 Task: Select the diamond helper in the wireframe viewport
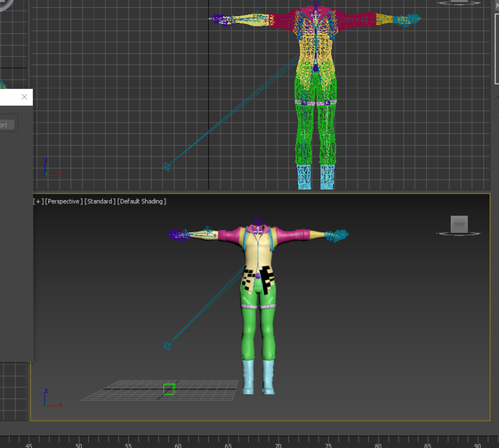pyautogui.click(x=167, y=166)
